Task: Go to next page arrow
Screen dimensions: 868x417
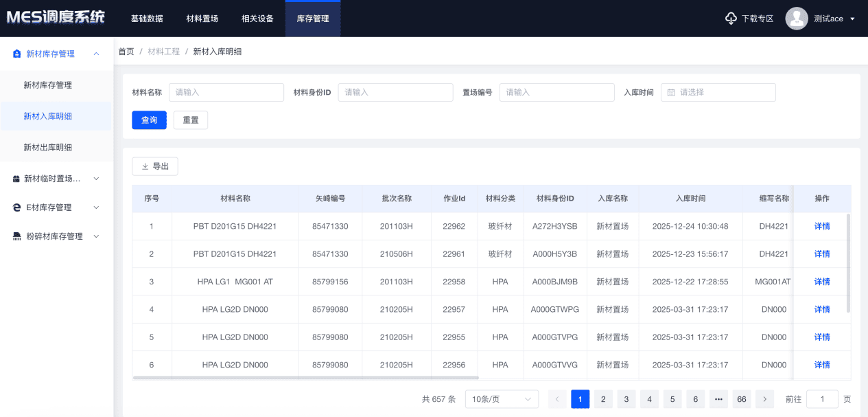Action: point(764,399)
